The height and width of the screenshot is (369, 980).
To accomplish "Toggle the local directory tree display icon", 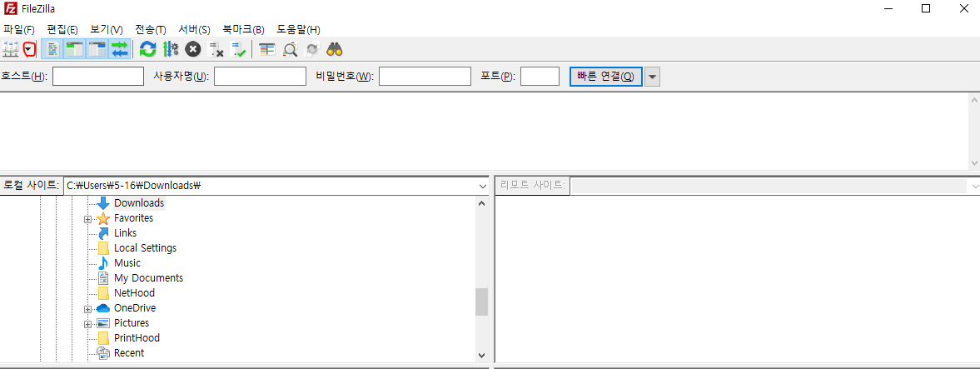I will pos(74,49).
